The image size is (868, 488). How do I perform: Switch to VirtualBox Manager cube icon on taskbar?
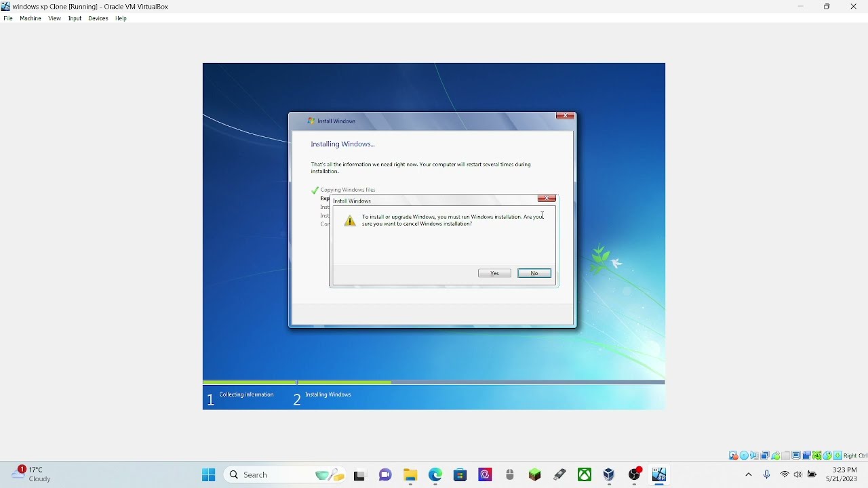610,475
